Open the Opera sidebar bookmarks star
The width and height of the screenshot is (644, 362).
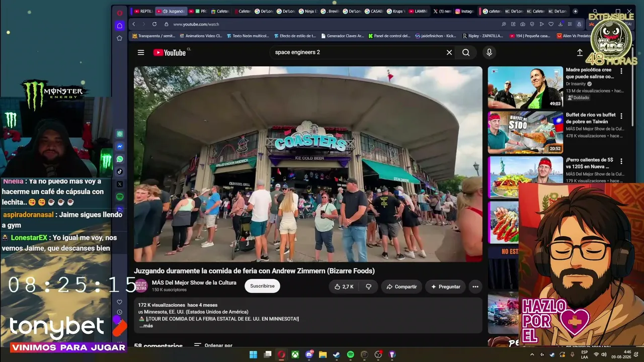coord(119,38)
